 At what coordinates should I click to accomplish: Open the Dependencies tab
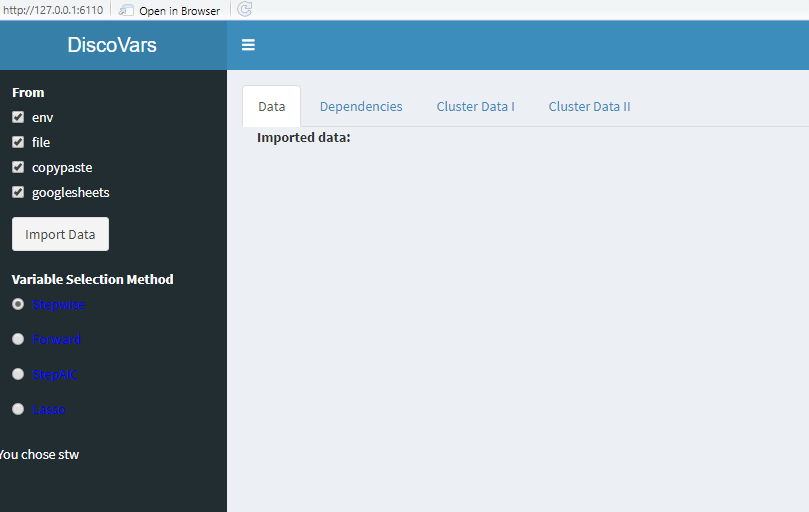(361, 106)
